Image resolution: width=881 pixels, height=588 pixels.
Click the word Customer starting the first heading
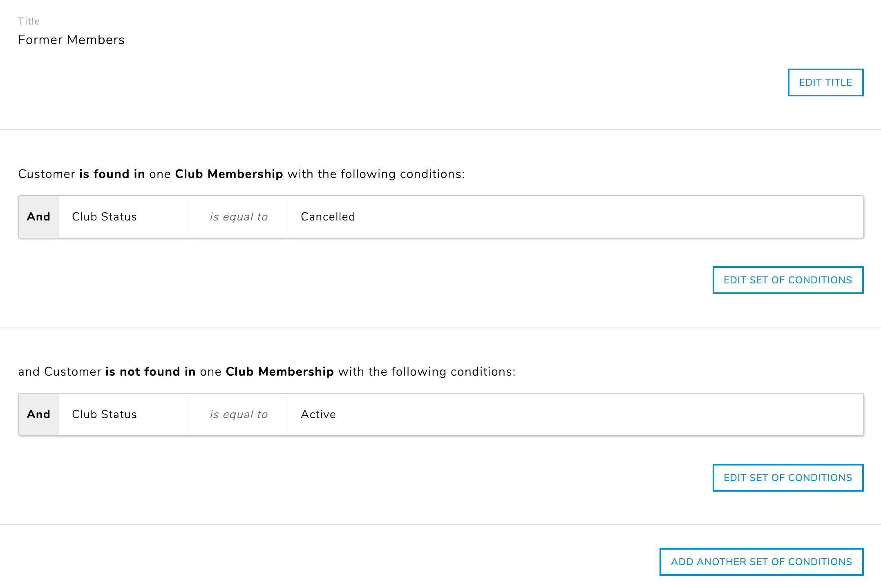(x=47, y=174)
